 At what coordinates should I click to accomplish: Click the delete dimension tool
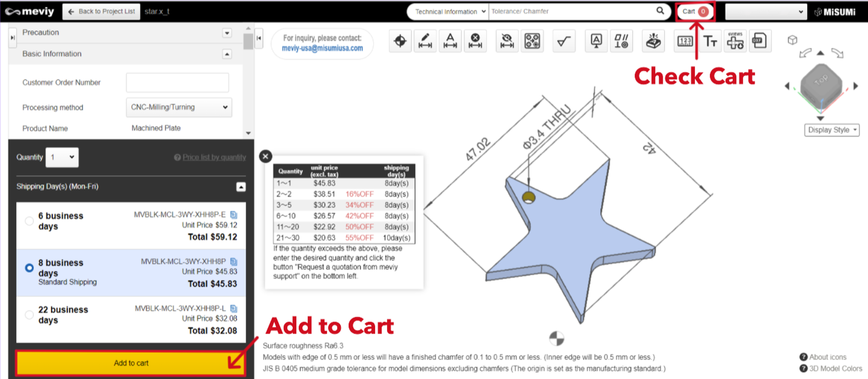[475, 41]
